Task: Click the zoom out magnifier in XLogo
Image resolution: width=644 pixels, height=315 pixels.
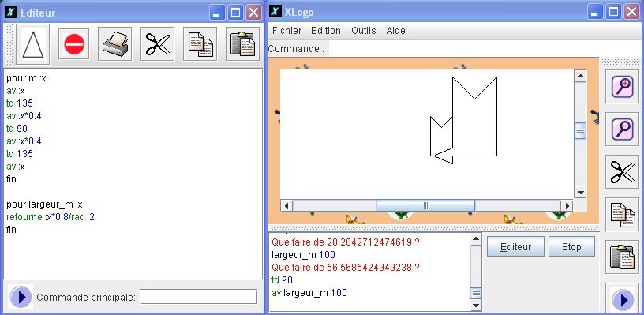Action: pos(622,129)
